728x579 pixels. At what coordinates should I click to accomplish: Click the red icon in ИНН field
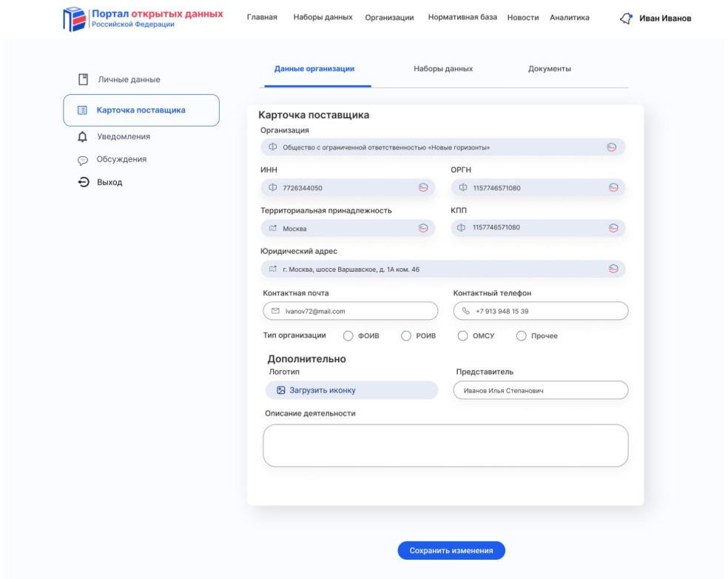coord(423,187)
